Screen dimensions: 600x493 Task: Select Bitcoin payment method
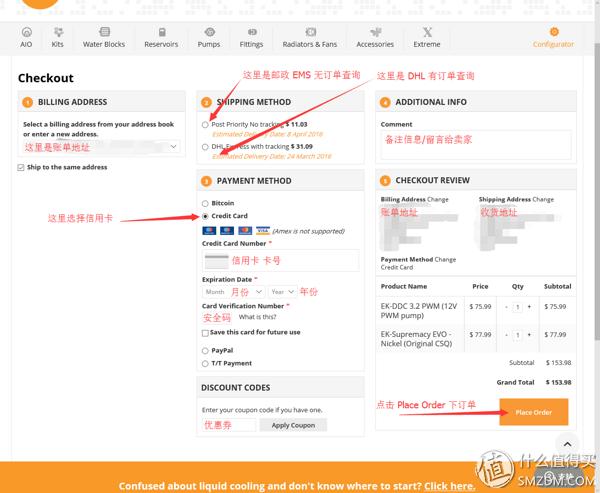[205, 204]
